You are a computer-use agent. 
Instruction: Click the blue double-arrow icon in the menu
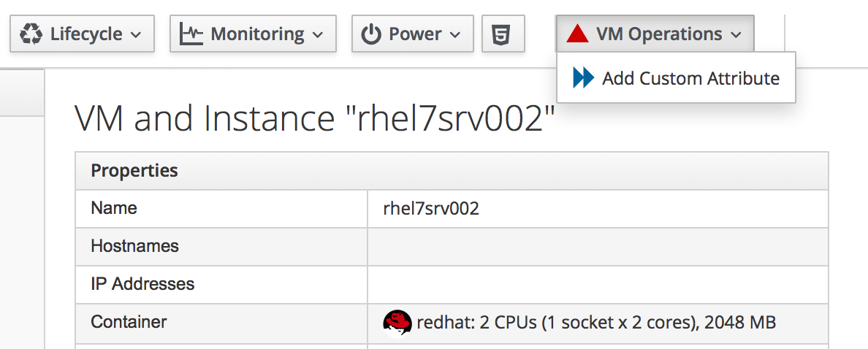point(583,78)
